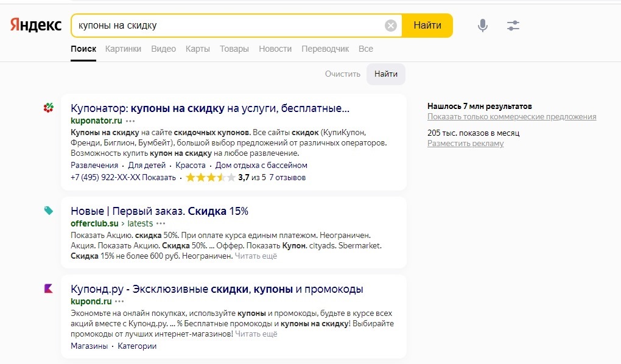
Task: Open the star rating for Kuponator reviews
Action: coord(210,178)
